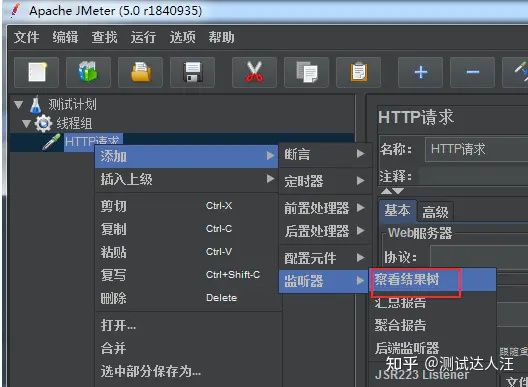Choose 删除 from the context menu
The height and width of the screenshot is (387, 528).
(187, 298)
